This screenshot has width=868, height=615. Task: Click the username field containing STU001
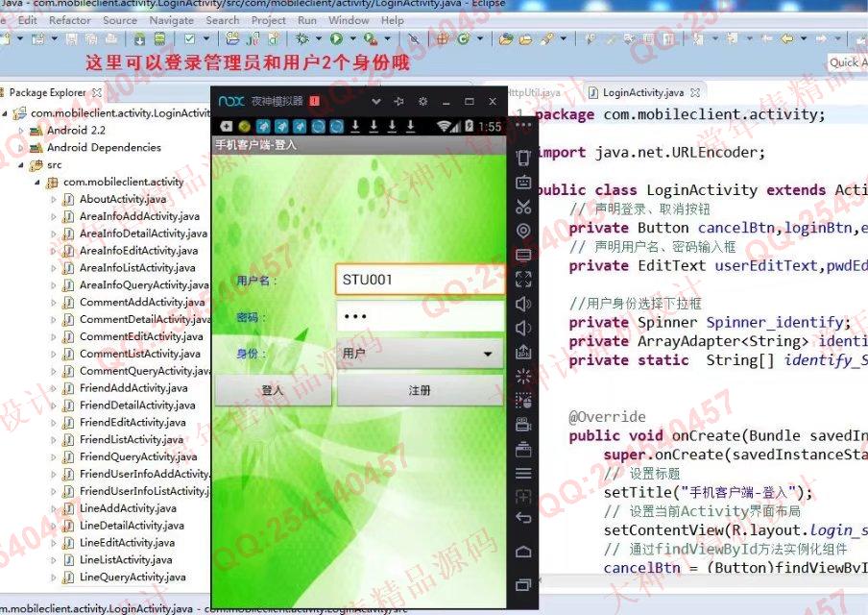click(420, 280)
